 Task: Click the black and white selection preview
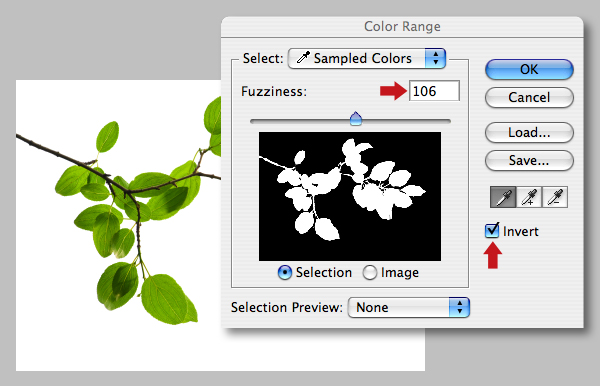(350, 196)
